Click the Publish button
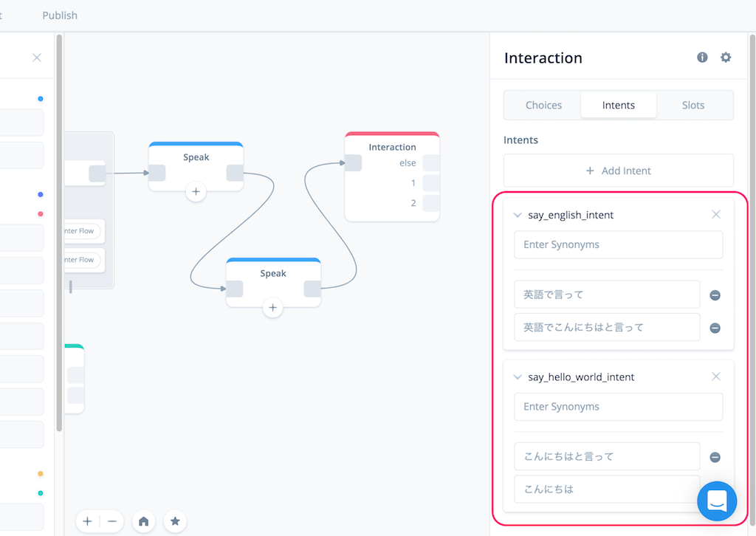Image resolution: width=756 pixels, height=536 pixels. [x=60, y=15]
